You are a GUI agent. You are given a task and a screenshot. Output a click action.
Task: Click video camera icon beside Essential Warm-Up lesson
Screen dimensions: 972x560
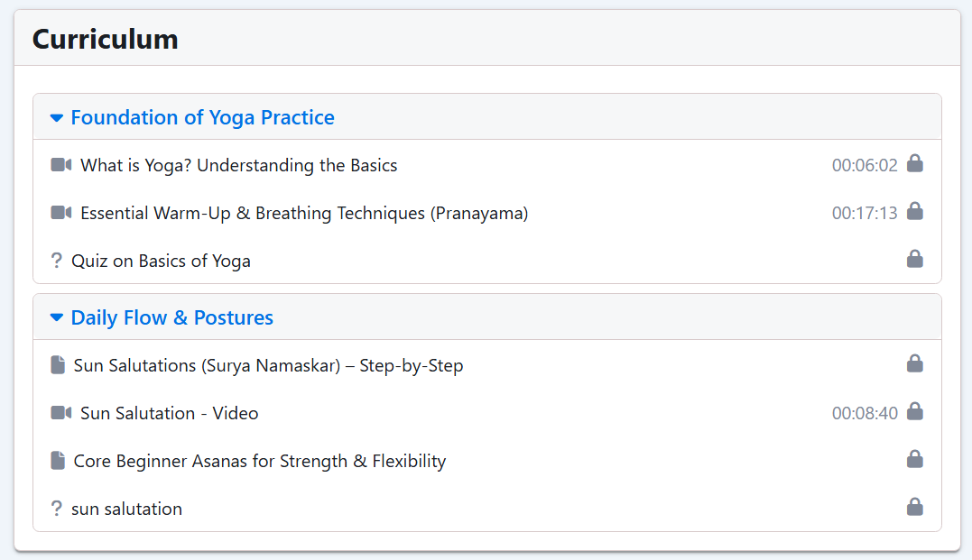(x=60, y=213)
